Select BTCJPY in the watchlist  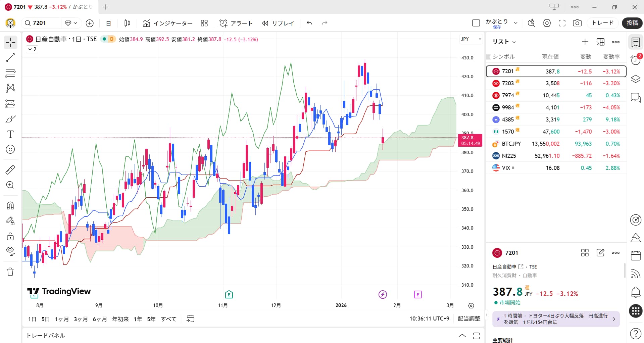click(511, 144)
